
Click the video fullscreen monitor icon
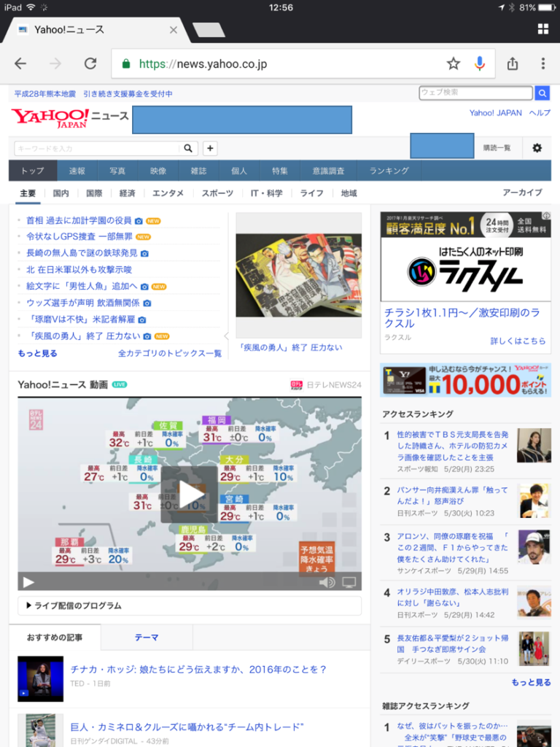[x=349, y=582]
